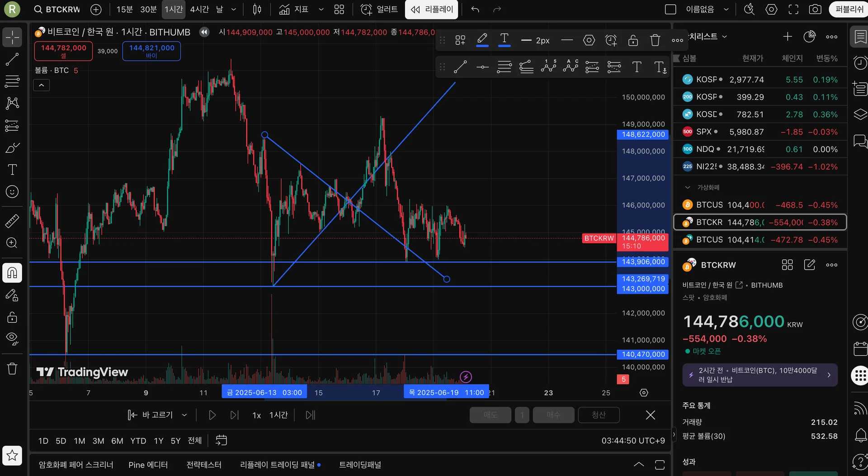Hide all drawings with the eye icon
The height and width of the screenshot is (476, 868).
(12, 339)
